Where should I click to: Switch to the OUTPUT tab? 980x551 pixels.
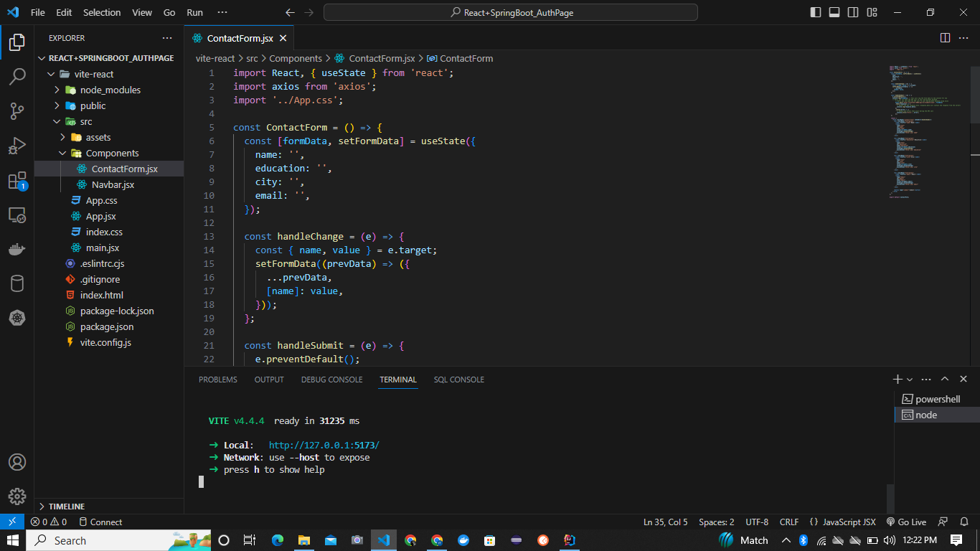[269, 380]
